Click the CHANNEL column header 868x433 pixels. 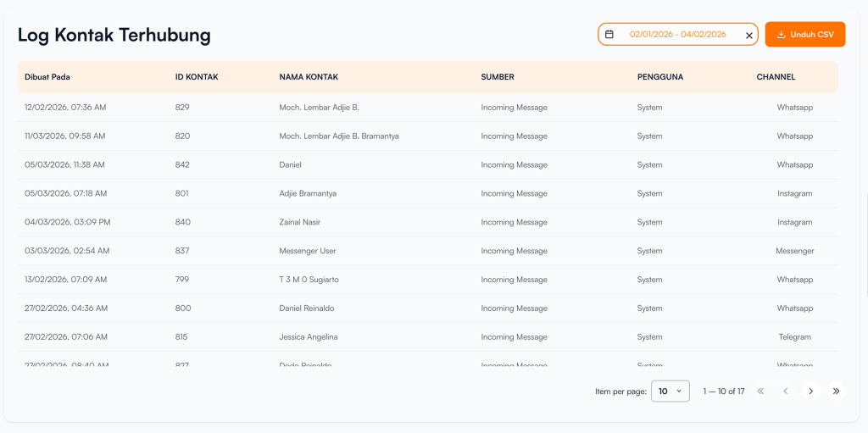tap(776, 77)
